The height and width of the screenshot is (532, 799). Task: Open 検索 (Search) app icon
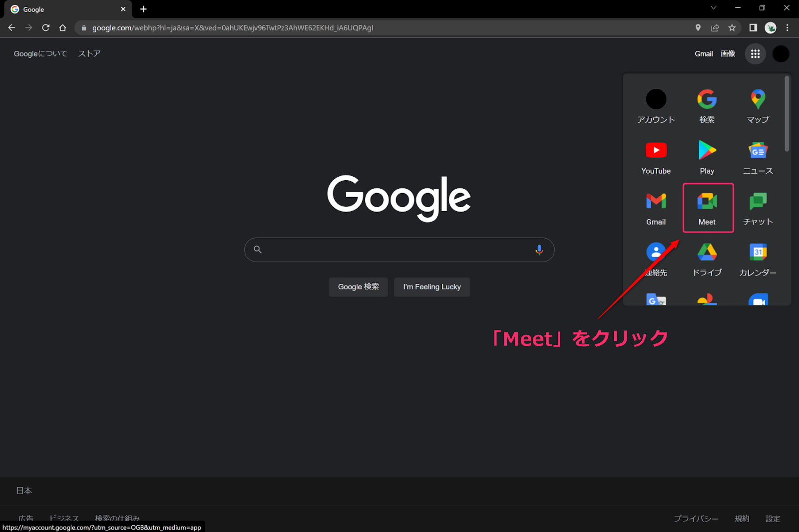pos(707,106)
